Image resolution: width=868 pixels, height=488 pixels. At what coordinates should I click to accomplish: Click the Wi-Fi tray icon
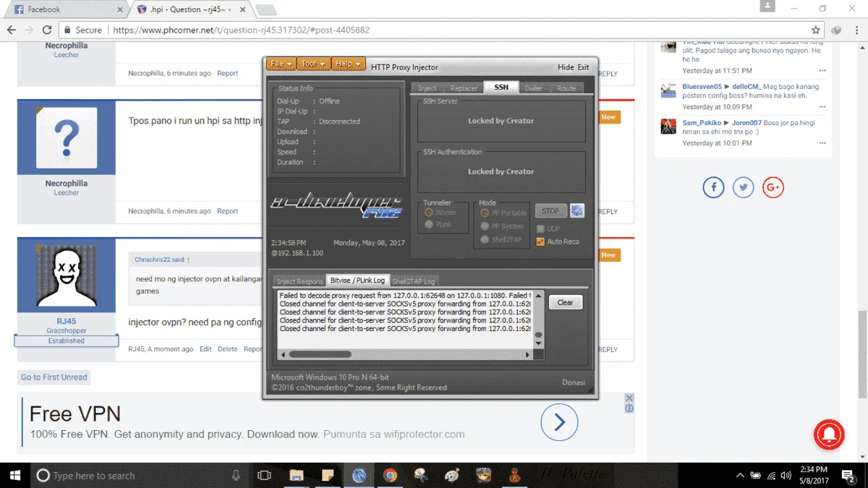tap(771, 476)
